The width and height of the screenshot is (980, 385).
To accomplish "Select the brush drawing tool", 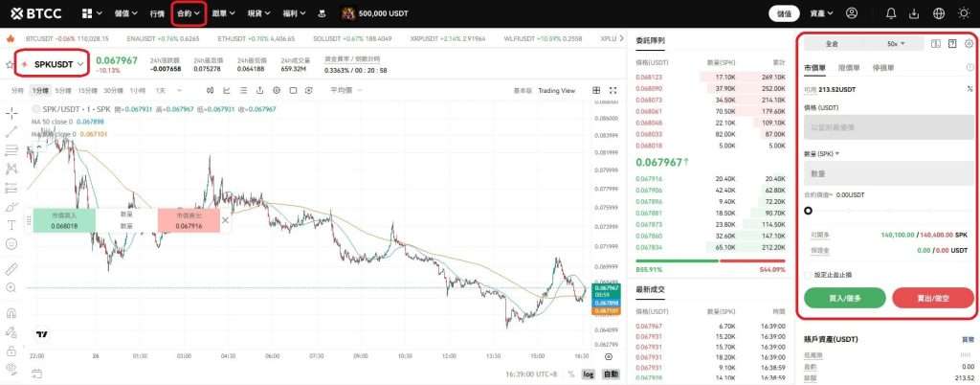I will 11,206.
